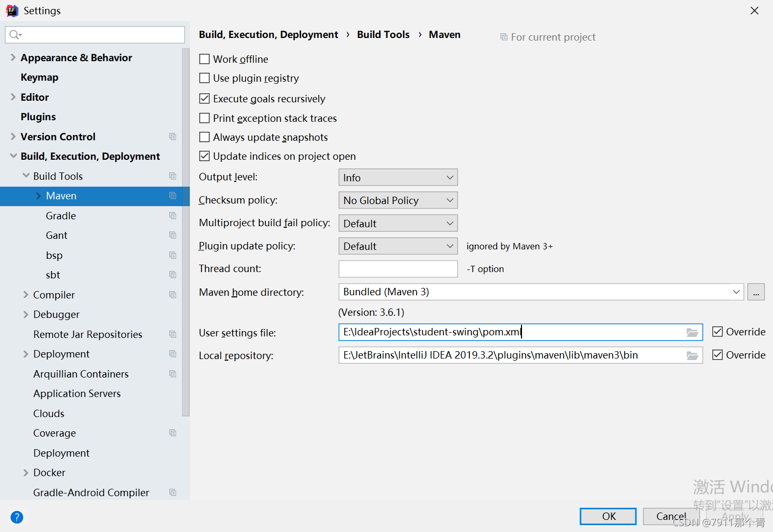This screenshot has width=773, height=532.
Task: Uncheck Update indices on project open
Action: 205,156
